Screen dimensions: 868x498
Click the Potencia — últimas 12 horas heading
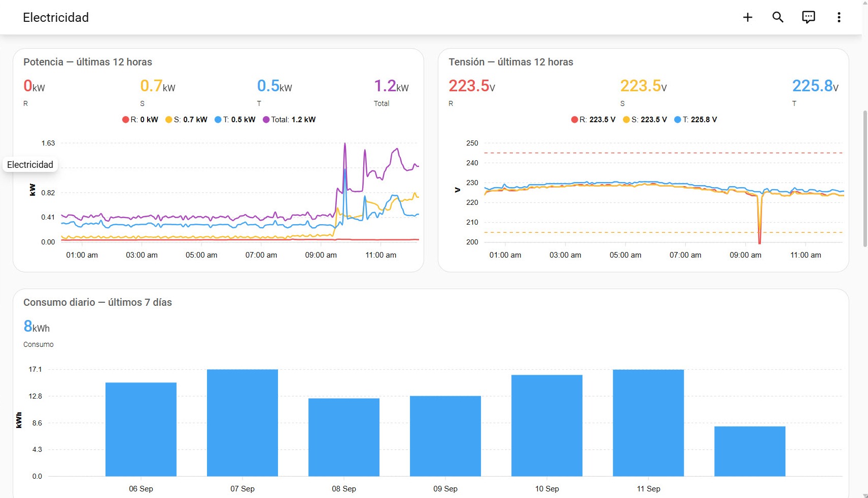tap(88, 62)
